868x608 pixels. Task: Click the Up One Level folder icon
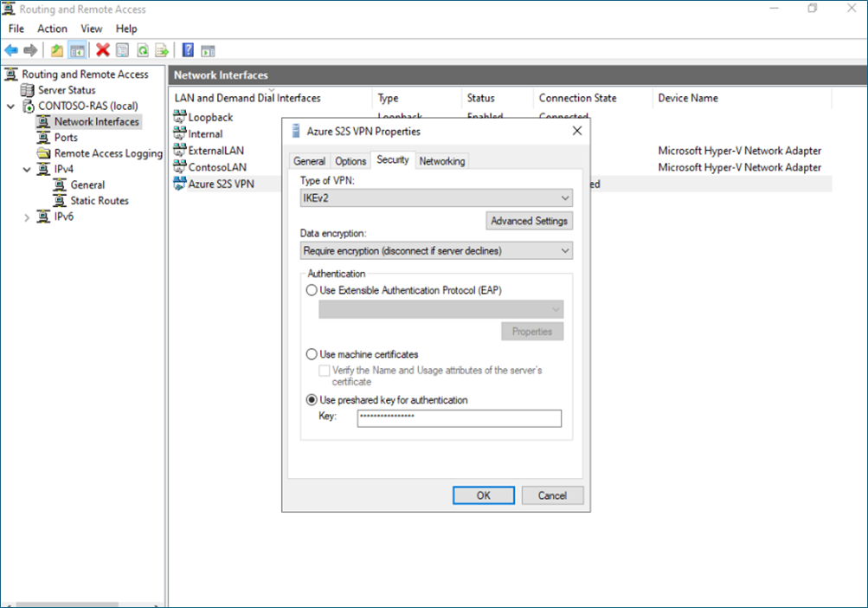click(57, 50)
